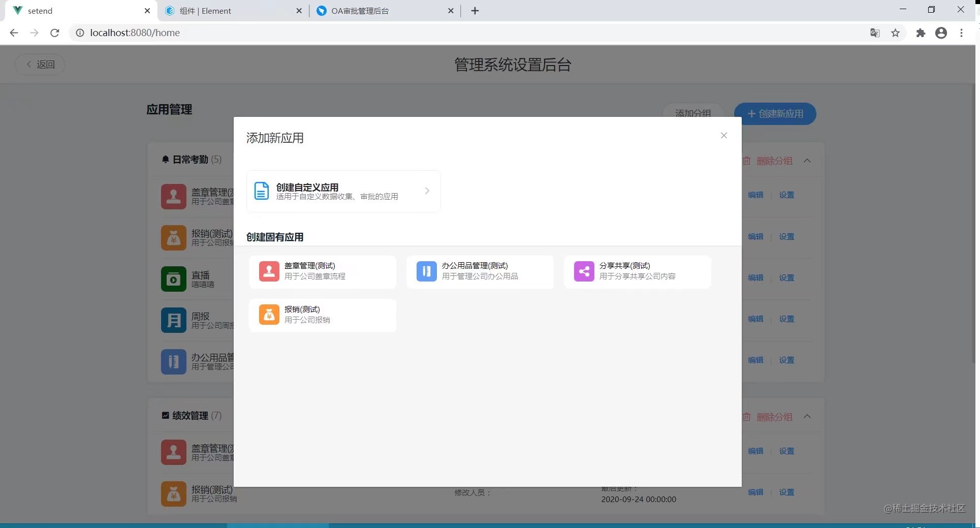980x528 pixels.
Task: Click 编辑 for 绩效管理 盖章管理 row
Action: [755, 451]
